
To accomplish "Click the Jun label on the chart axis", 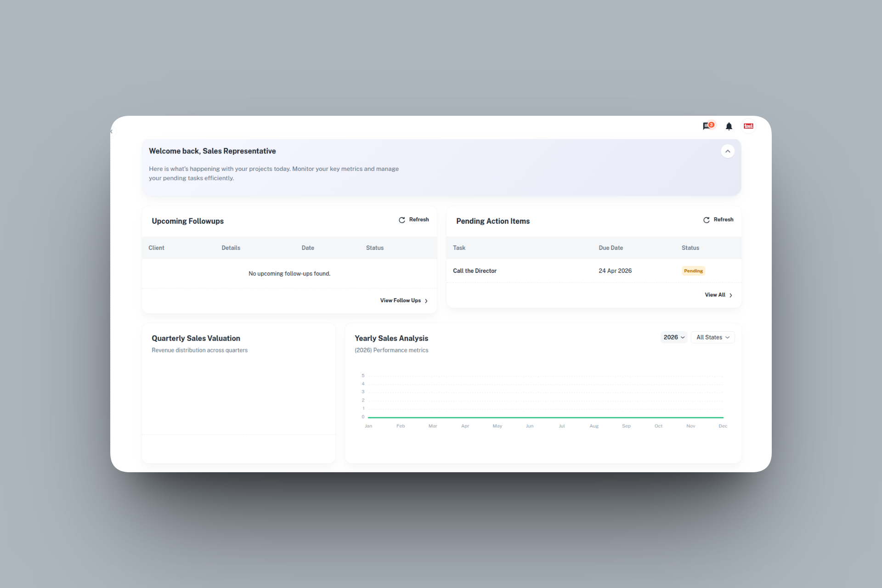I will click(x=530, y=426).
